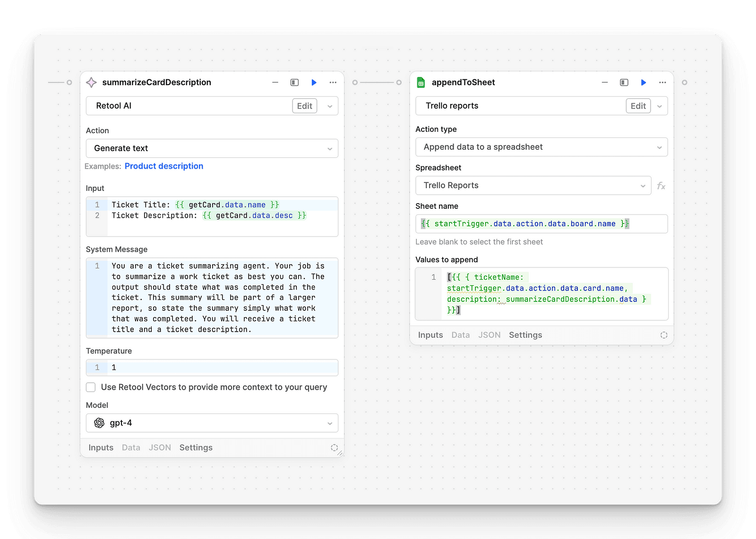Click the OpenAI logo in Model field

pyautogui.click(x=99, y=423)
